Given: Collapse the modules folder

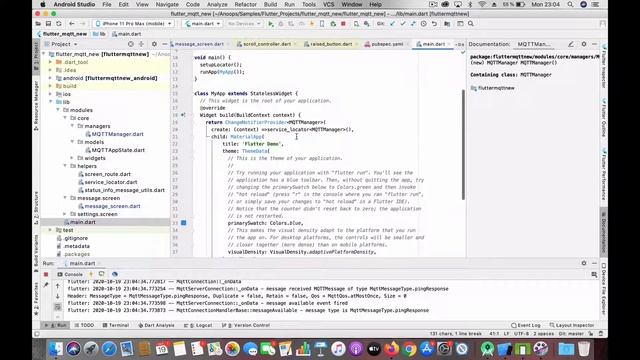Looking at the screenshot, I should click(x=58, y=110).
